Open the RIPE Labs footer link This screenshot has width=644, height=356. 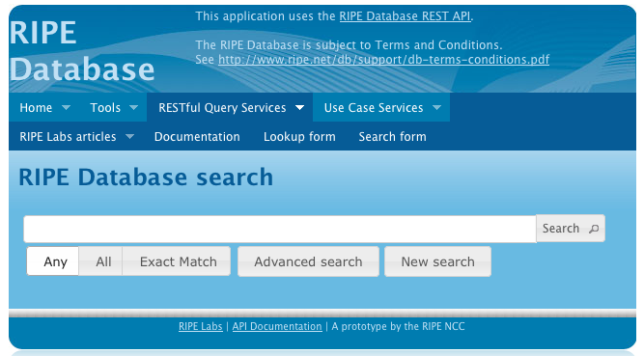click(x=201, y=326)
